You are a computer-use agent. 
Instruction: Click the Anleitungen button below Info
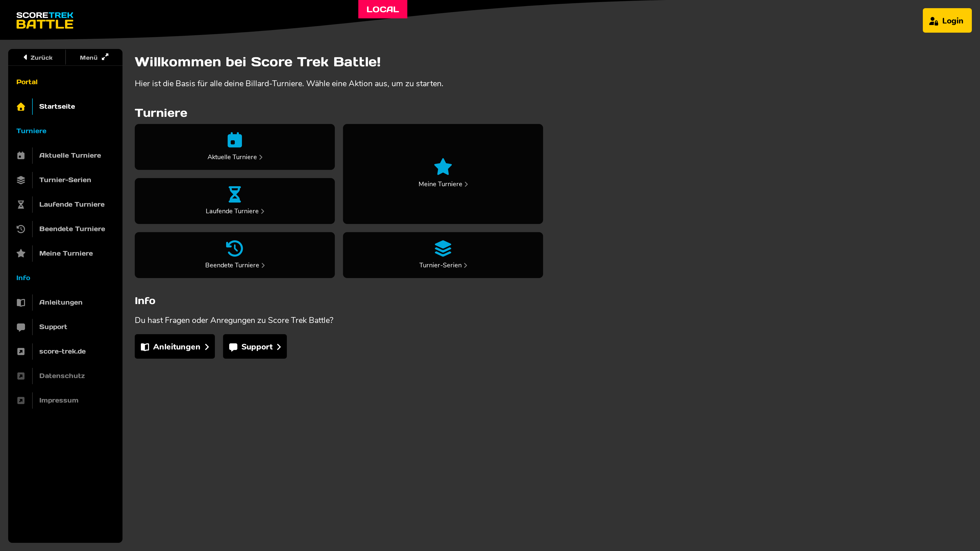pyautogui.click(x=174, y=346)
